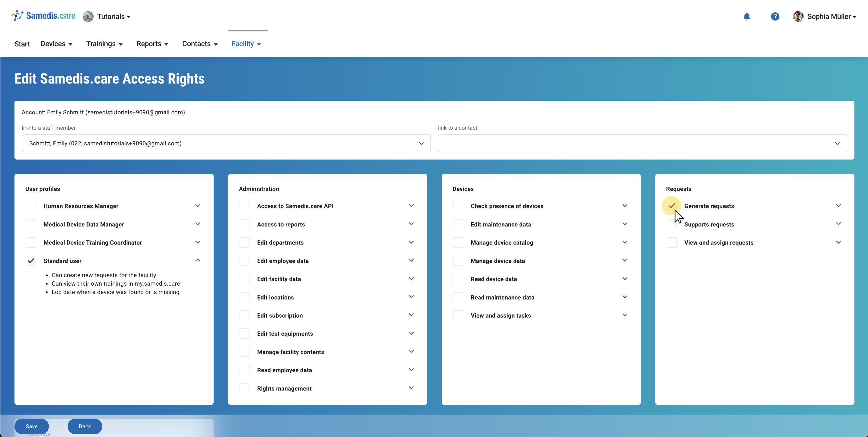This screenshot has width=868, height=437.
Task: Click the Samedis.care logo
Action: [43, 16]
